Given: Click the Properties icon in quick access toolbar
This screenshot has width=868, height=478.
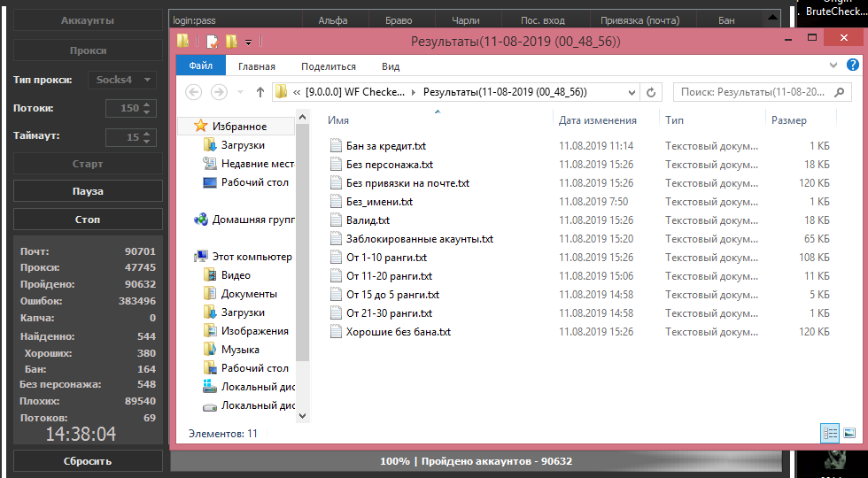Looking at the screenshot, I should (x=213, y=42).
